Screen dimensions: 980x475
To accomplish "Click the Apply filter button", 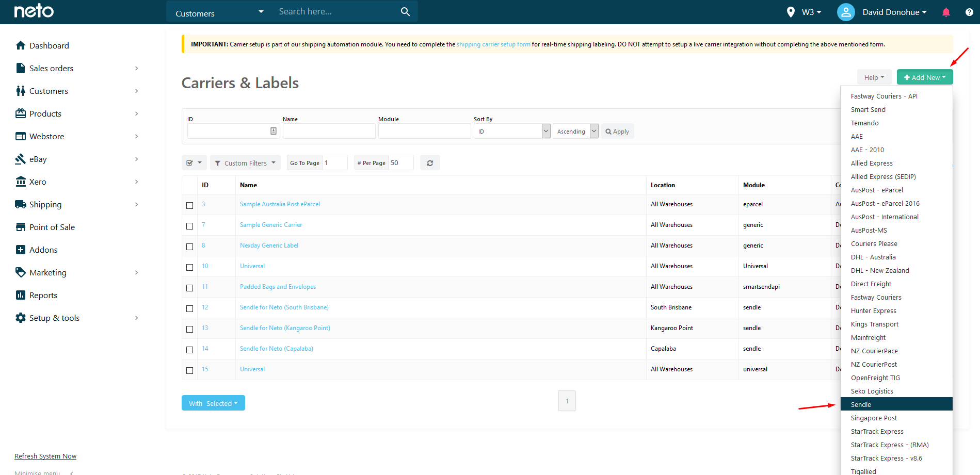I will pyautogui.click(x=617, y=131).
